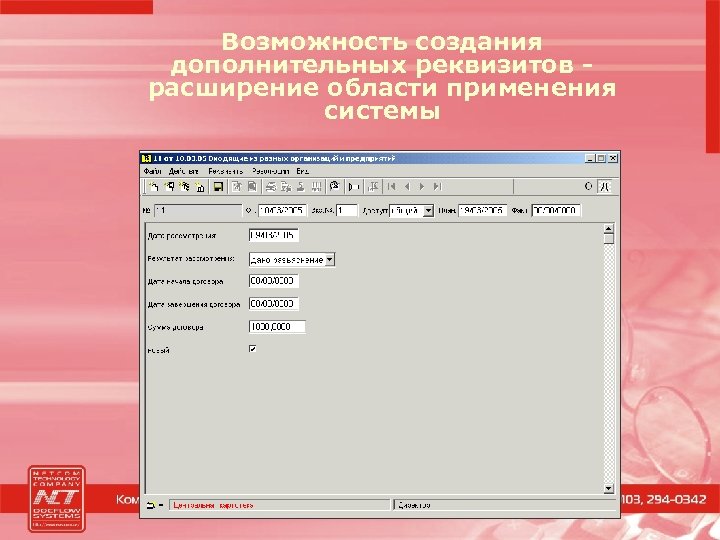The height and width of the screenshot is (540, 720).
Task: Click the 'Факт.' date field showing 00/00/0000
Action: pos(556,211)
